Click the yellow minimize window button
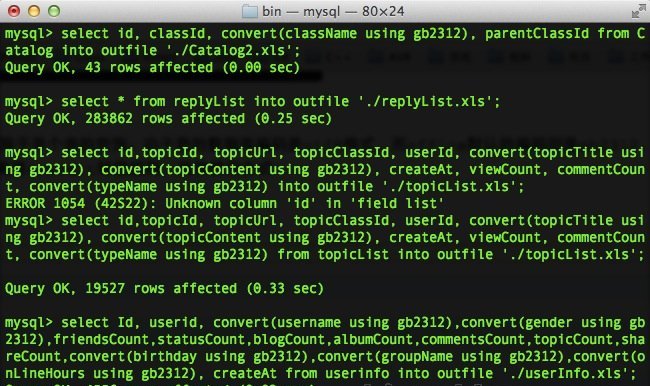 coord(34,11)
